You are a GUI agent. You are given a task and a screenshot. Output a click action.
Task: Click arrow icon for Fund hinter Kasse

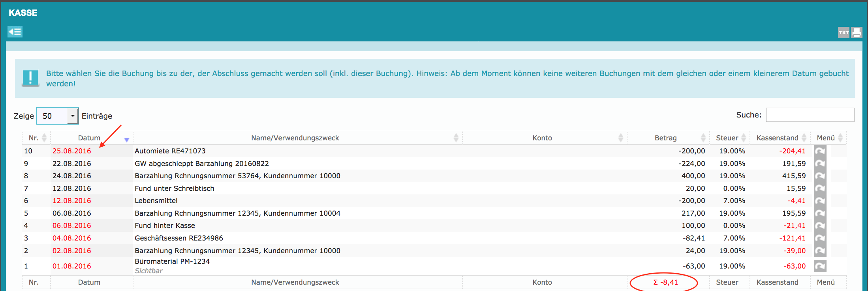tap(820, 226)
